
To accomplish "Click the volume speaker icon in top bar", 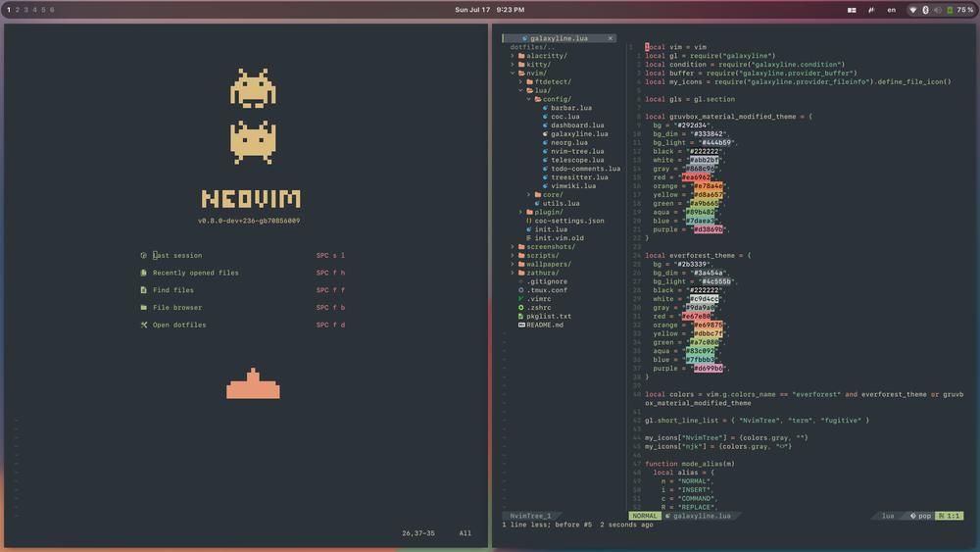I will [937, 10].
